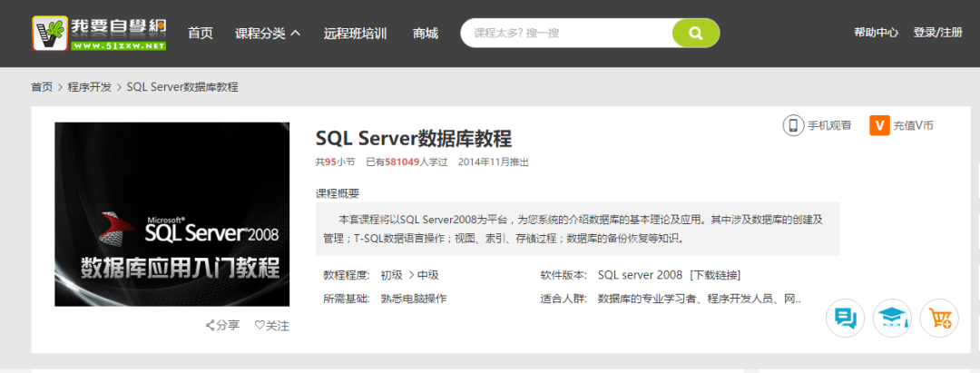Click the green search magnifier button
The width and height of the screenshot is (980, 373).
point(696,33)
